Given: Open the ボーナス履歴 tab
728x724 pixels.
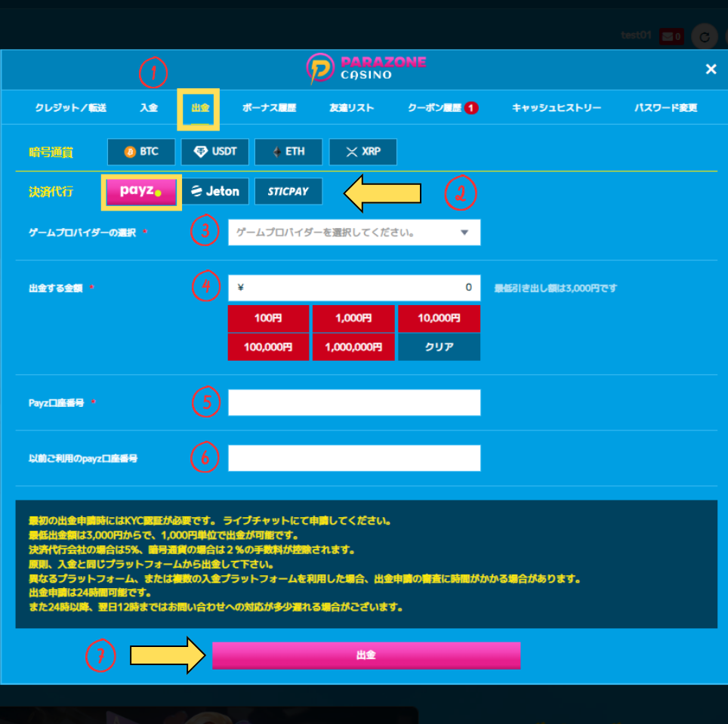Looking at the screenshot, I should click(x=270, y=108).
